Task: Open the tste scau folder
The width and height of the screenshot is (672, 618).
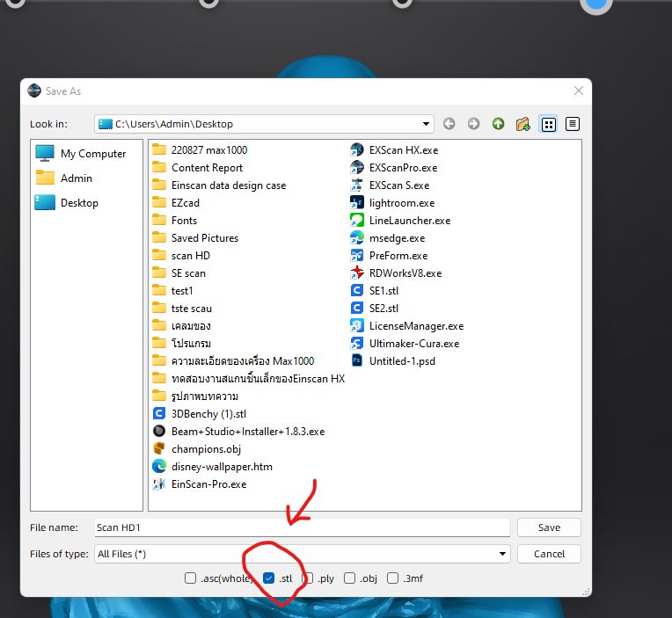Action: pos(182,308)
